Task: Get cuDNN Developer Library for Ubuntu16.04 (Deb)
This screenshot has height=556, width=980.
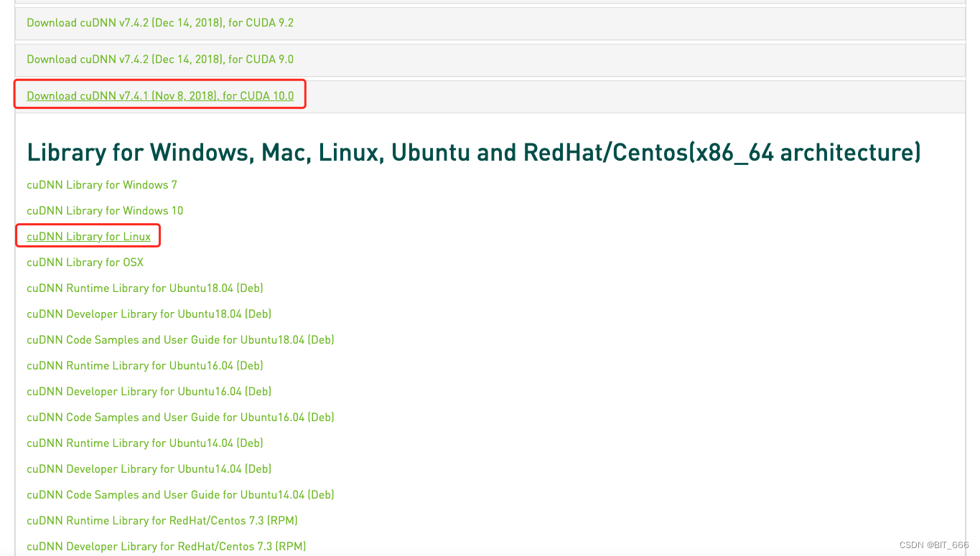Action: tap(149, 392)
